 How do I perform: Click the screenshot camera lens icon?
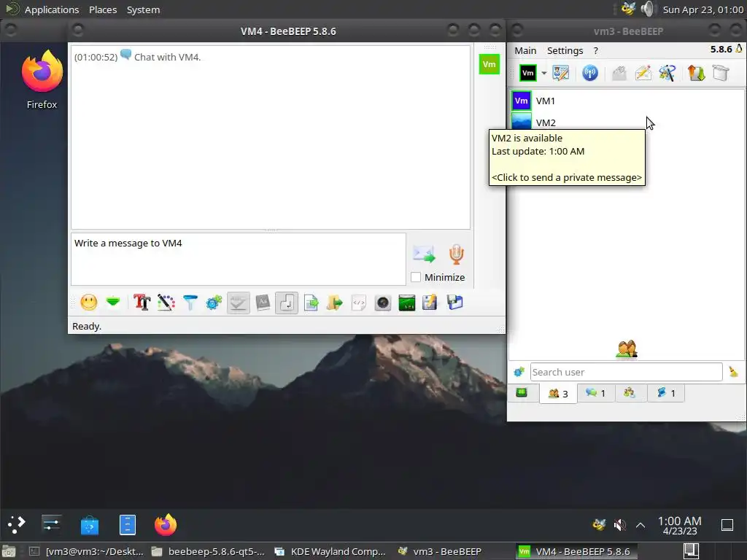tap(382, 303)
